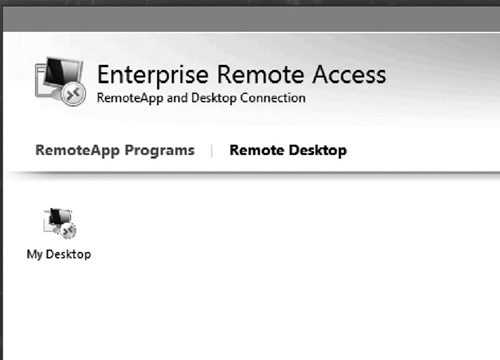Click the small arrows badge on My Desktop icon
Viewport: 500px width, 360px height.
point(69,231)
